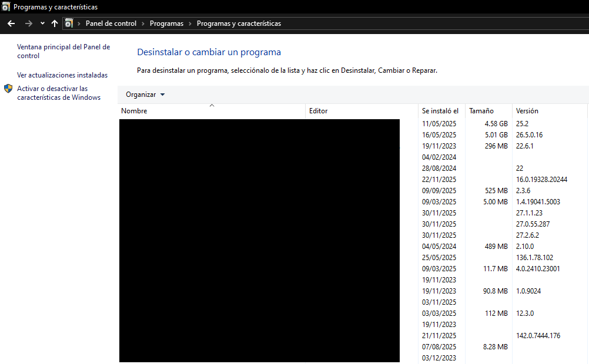
Task: Open the Organizar dropdown menu
Action: [145, 95]
